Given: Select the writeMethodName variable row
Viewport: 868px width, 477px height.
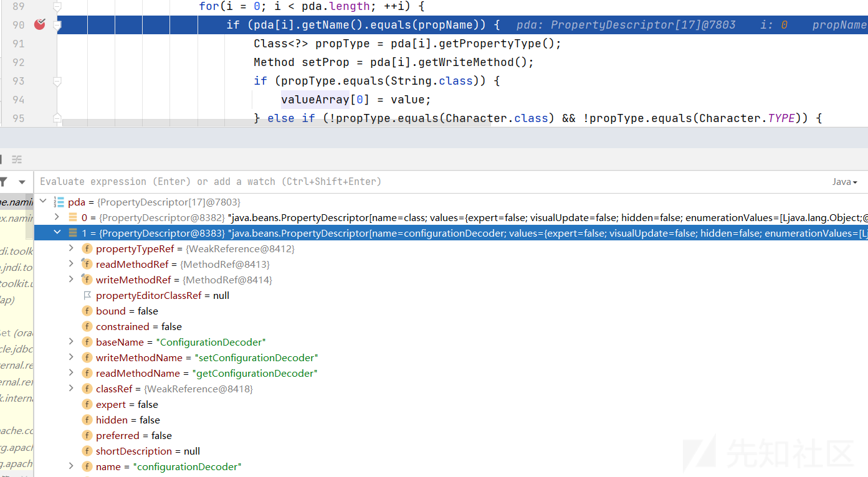Looking at the screenshot, I should (207, 358).
